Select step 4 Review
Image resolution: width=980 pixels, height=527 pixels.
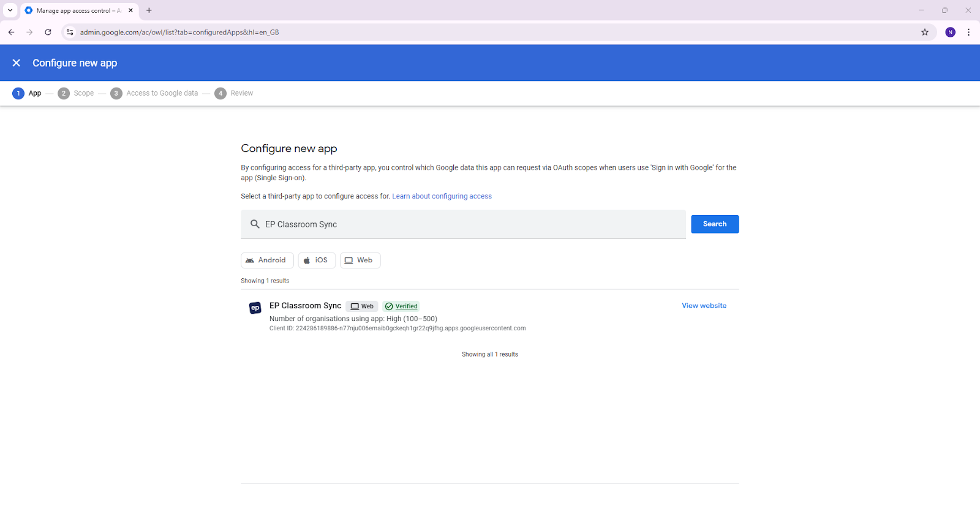(x=234, y=93)
